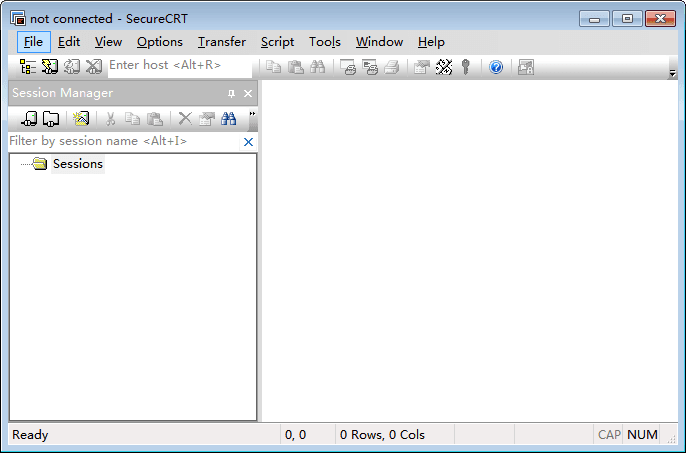Clear the session name filter

point(248,142)
